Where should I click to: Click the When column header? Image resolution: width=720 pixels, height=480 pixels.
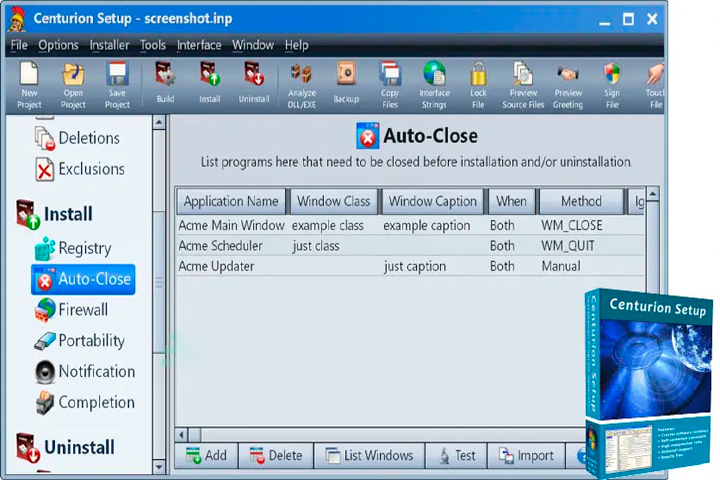pyautogui.click(x=512, y=201)
